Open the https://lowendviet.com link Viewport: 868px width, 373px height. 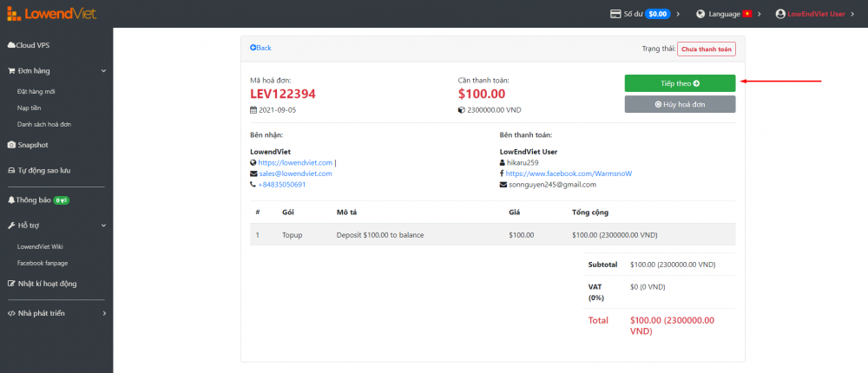tap(295, 163)
